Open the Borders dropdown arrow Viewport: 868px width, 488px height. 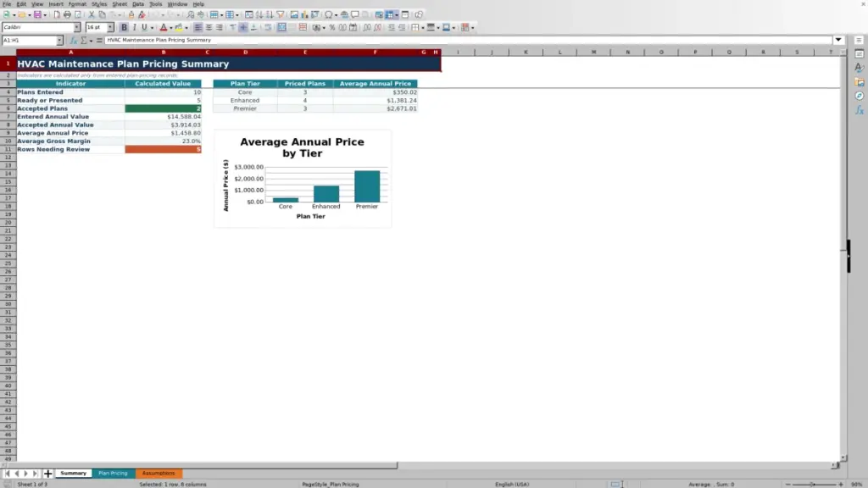point(422,28)
